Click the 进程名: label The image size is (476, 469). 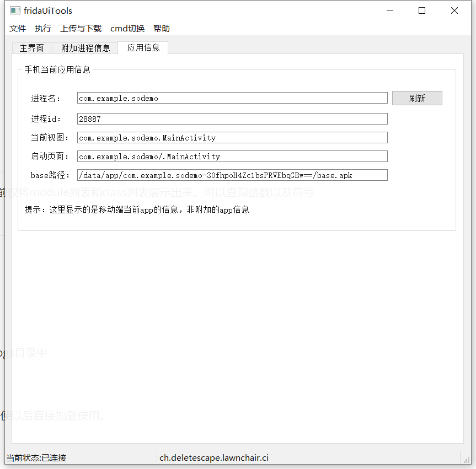(x=46, y=98)
